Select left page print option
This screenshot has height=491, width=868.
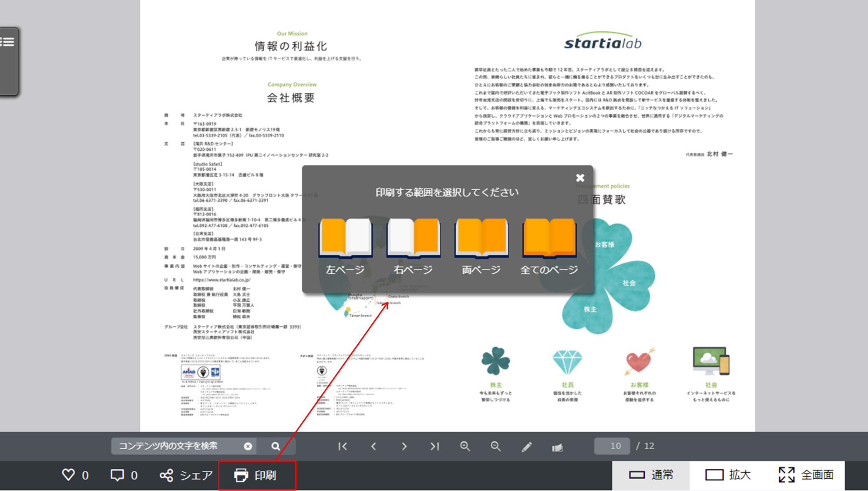(345, 246)
